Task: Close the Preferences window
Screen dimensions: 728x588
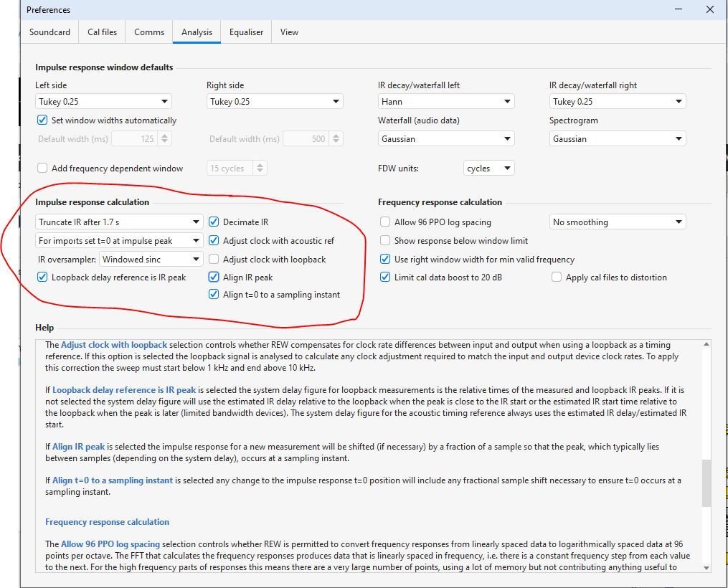Action: coord(710,9)
